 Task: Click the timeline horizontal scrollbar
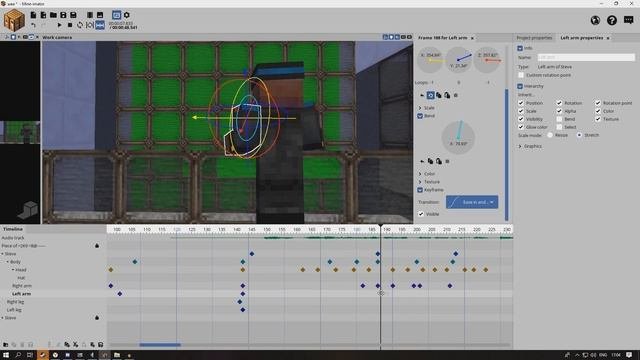160,345
